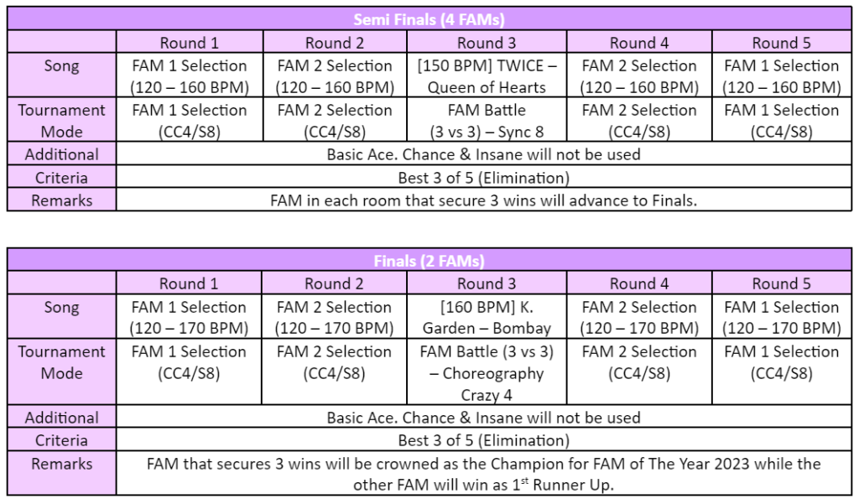
Task: Select the Criteria row label in Semi Finals
Action: click(61, 177)
